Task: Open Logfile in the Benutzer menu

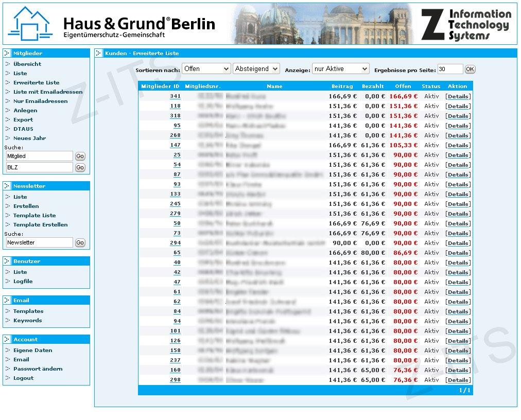Action: coord(23,282)
